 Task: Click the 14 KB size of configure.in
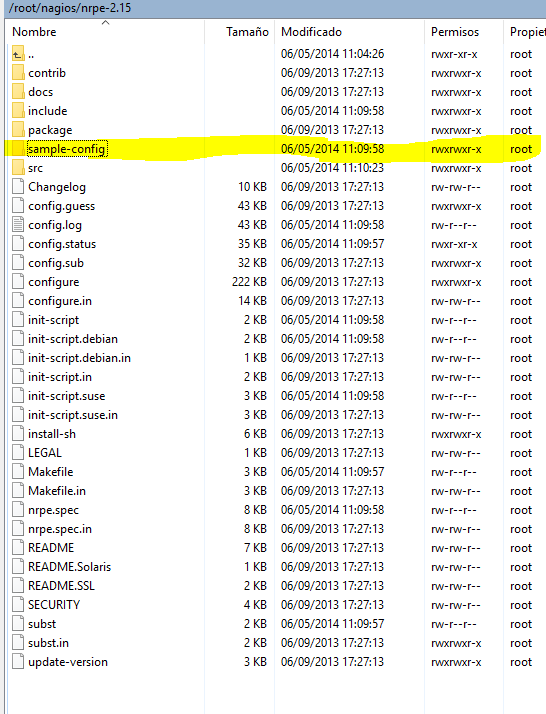point(252,301)
